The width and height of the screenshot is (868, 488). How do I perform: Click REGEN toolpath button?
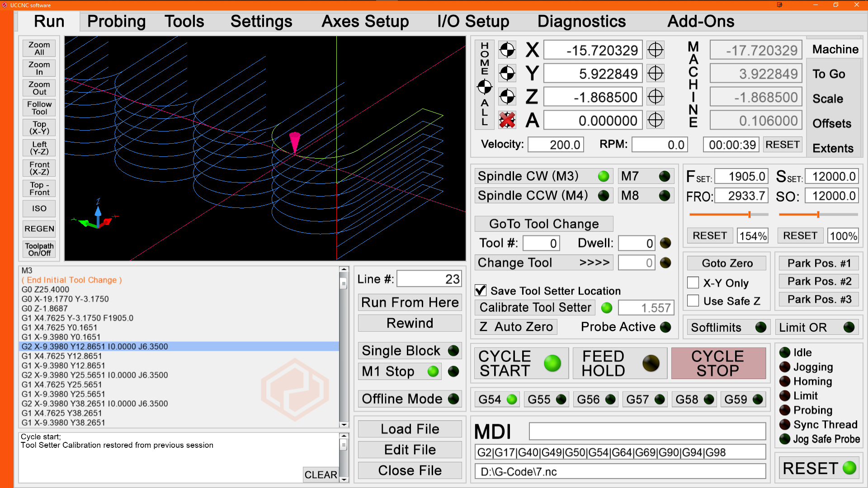(39, 229)
